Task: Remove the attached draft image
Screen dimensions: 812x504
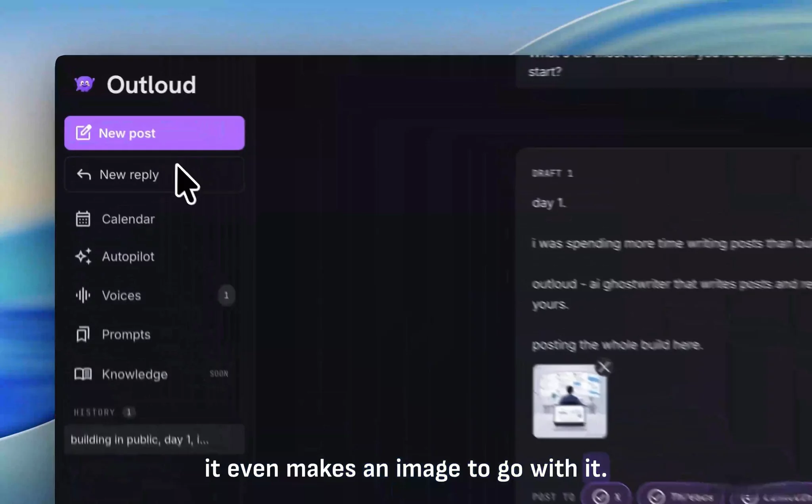Action: click(x=604, y=367)
